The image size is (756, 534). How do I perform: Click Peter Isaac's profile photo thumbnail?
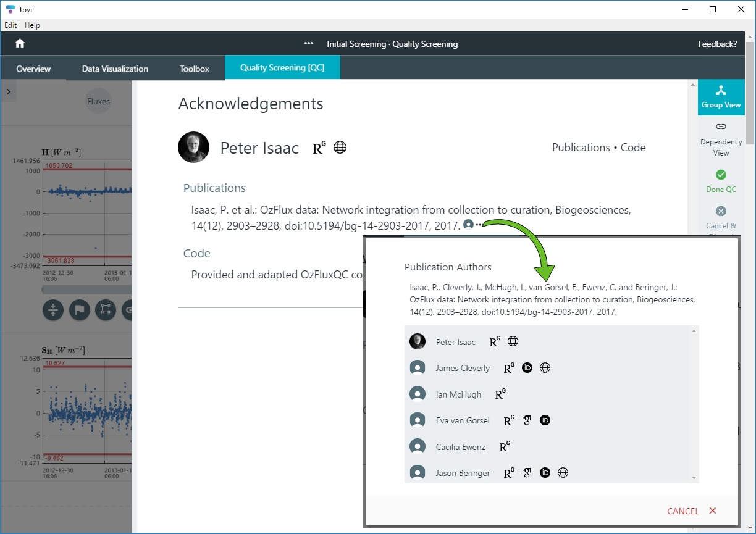click(x=193, y=147)
